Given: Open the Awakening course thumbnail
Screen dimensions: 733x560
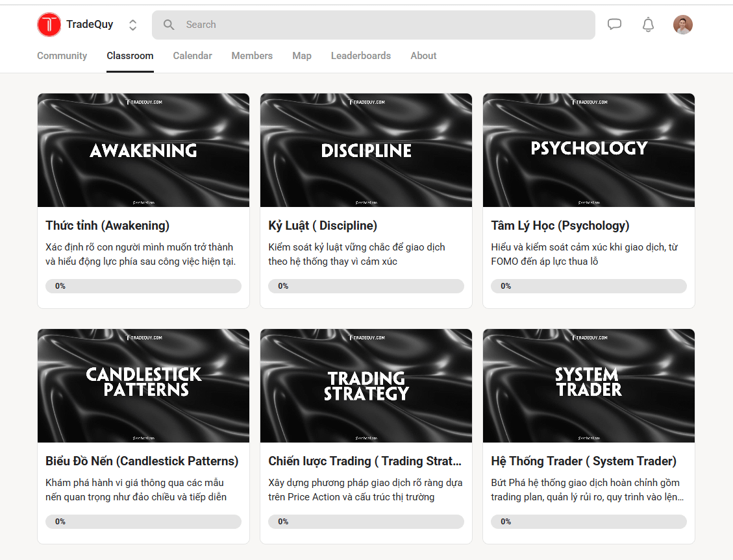Looking at the screenshot, I should point(143,150).
